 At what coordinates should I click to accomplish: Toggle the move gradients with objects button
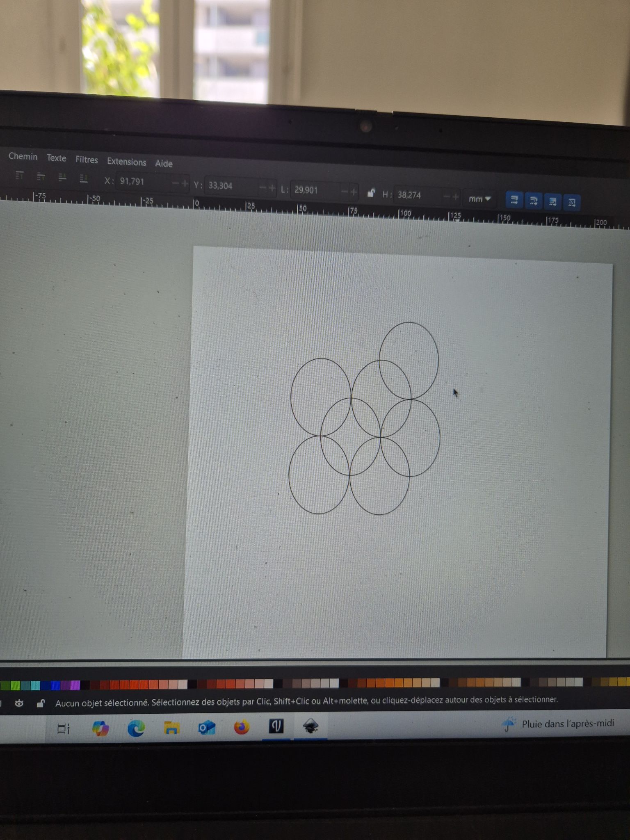[553, 201]
